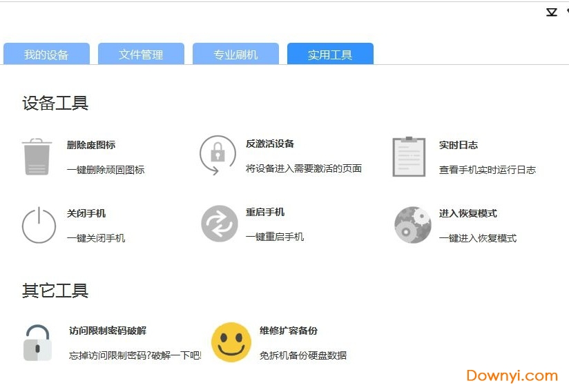The width and height of the screenshot is (569, 392).
Task: Open the 文件管理 tab
Action: click(141, 55)
